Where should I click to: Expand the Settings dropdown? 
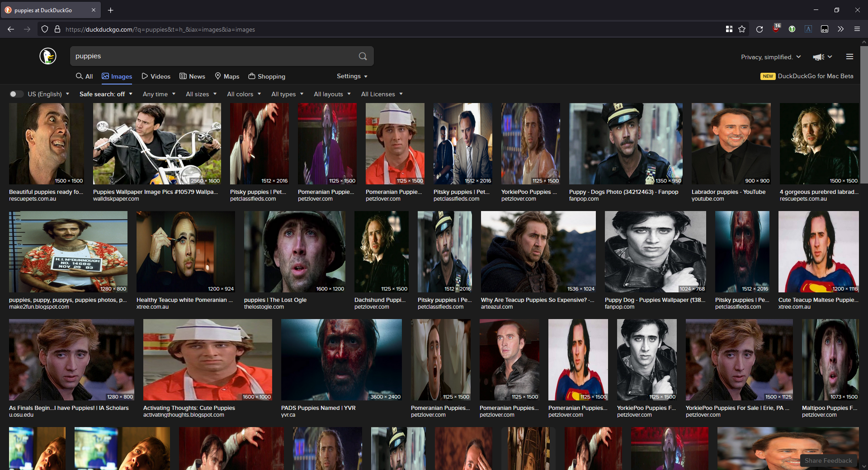click(x=352, y=76)
